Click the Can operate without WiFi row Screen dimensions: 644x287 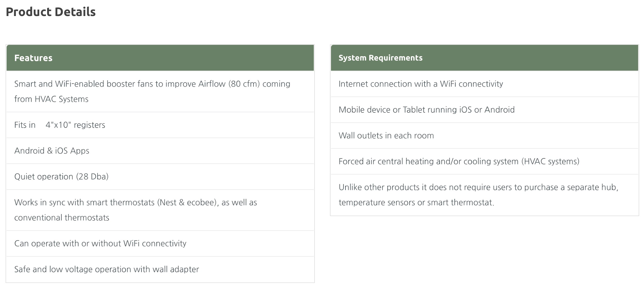click(x=160, y=243)
